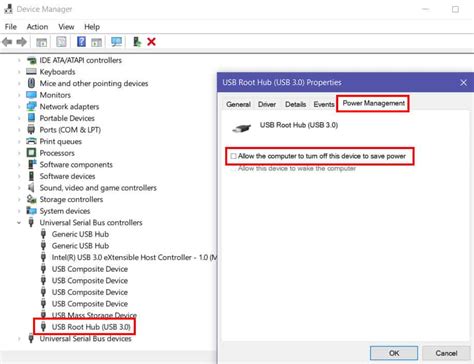This screenshot has width=474, height=364.
Task: Switch to the Events tab
Action: (323, 104)
